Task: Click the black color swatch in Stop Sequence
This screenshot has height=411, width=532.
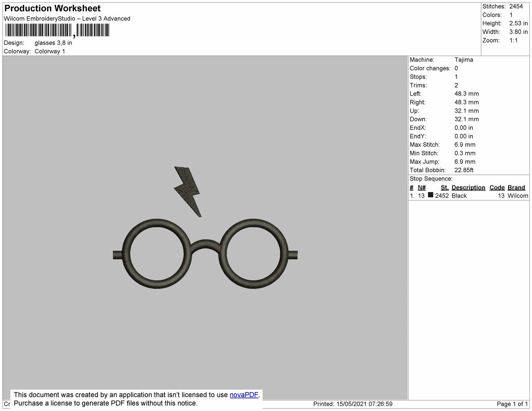Action: click(430, 195)
